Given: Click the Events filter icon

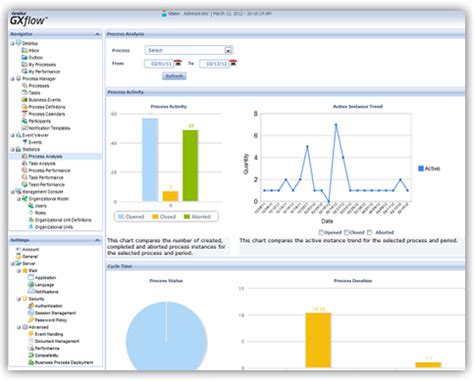Looking at the screenshot, I should click(x=24, y=142).
